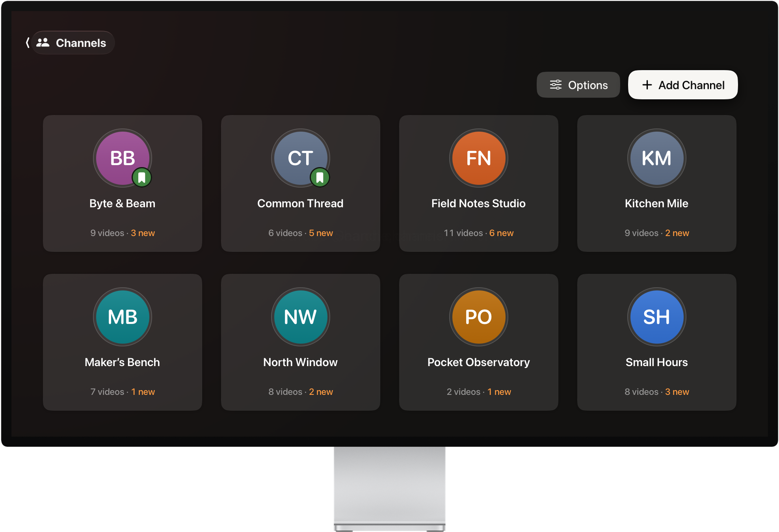The width and height of the screenshot is (779, 532).
Task: Click '8 videos' on North Window
Action: click(x=285, y=392)
